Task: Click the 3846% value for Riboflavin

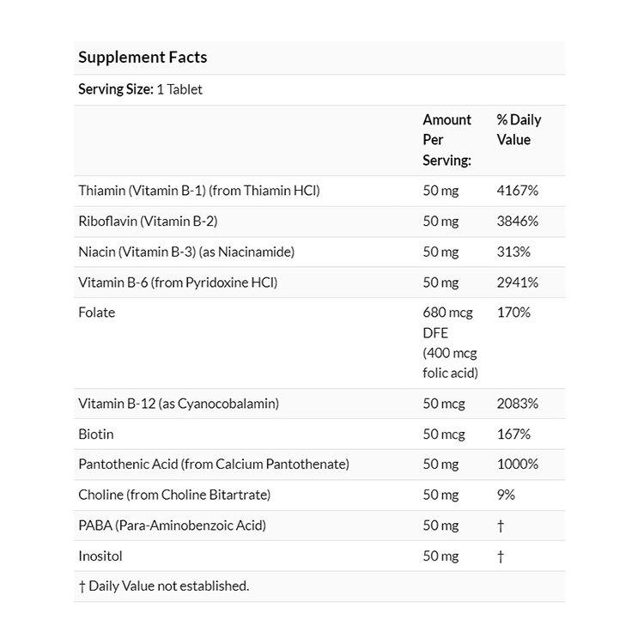Action: [x=518, y=221]
